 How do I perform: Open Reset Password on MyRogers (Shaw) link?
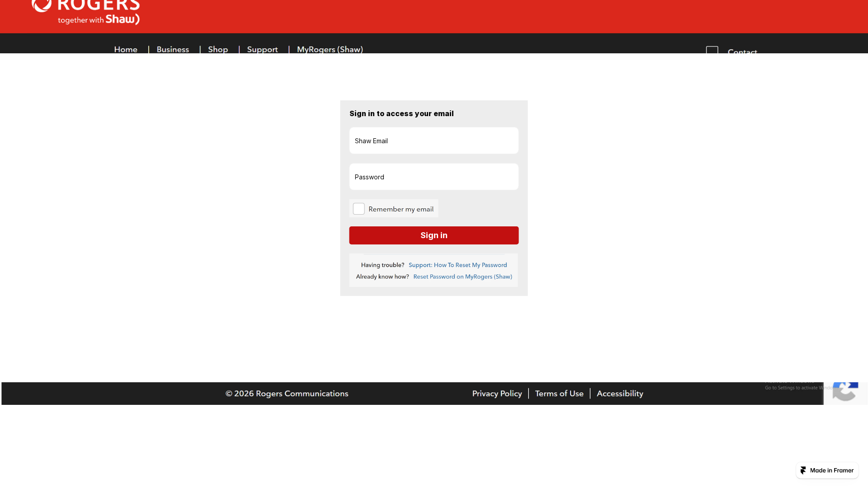pyautogui.click(x=462, y=277)
